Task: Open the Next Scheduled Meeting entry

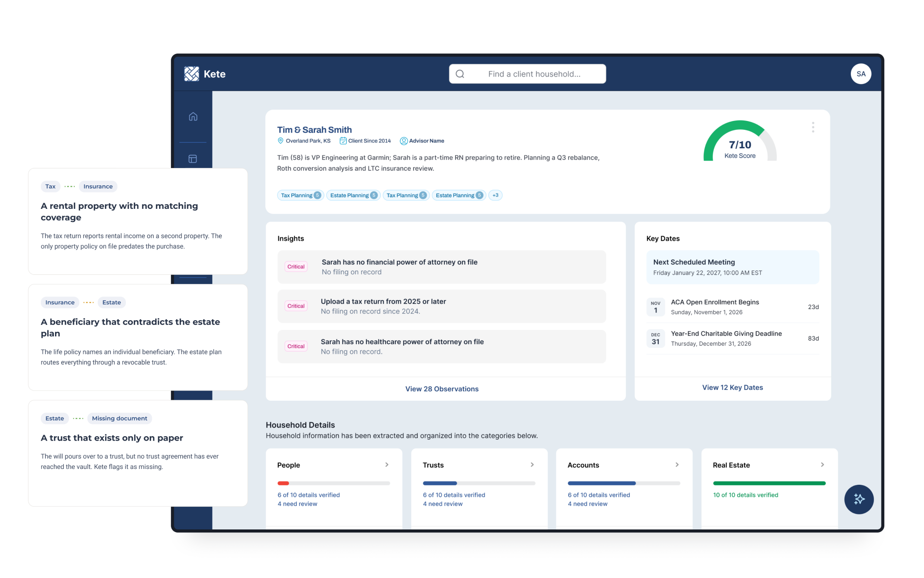Action: (732, 267)
